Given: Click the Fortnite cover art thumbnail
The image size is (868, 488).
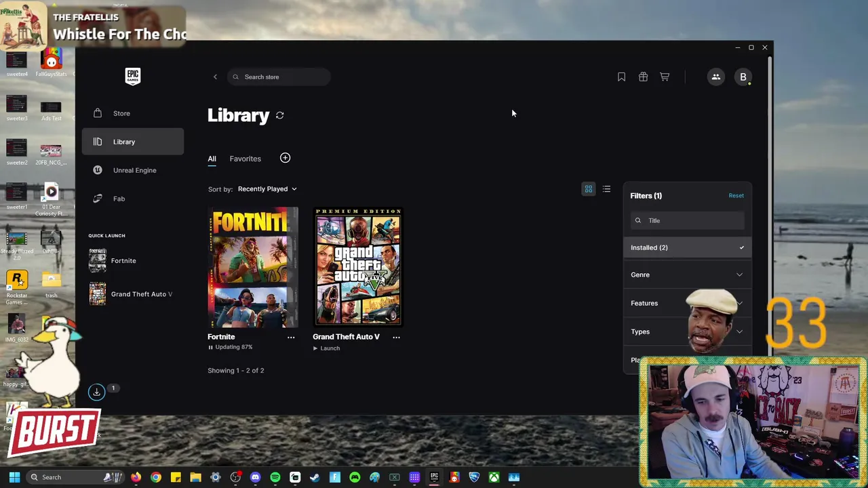Looking at the screenshot, I should (x=253, y=267).
